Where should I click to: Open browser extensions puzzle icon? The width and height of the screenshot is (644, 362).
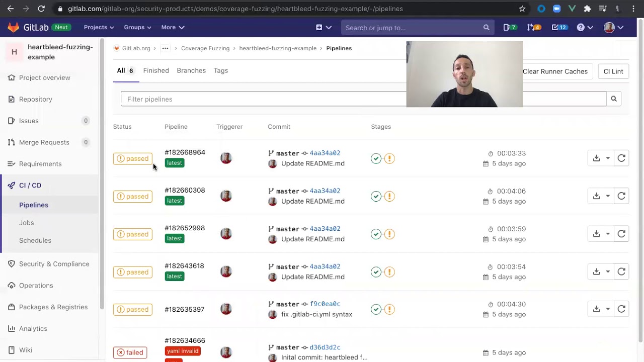pyautogui.click(x=587, y=9)
